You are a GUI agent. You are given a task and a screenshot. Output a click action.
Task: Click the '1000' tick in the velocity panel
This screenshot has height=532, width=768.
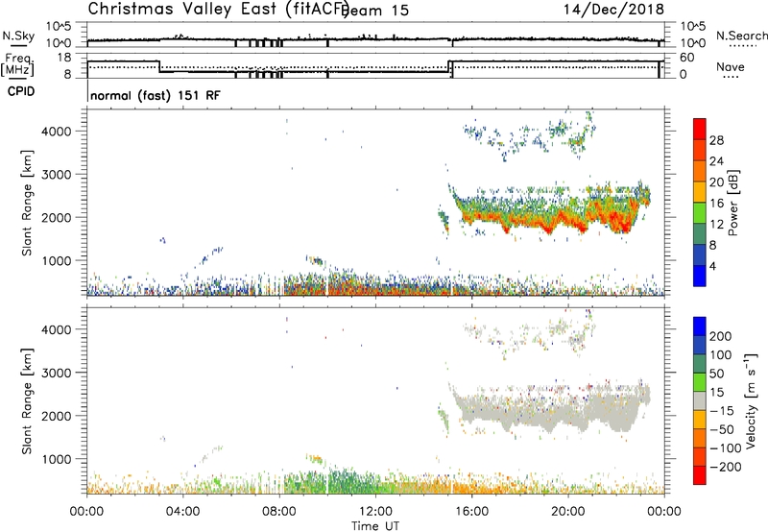[56, 459]
